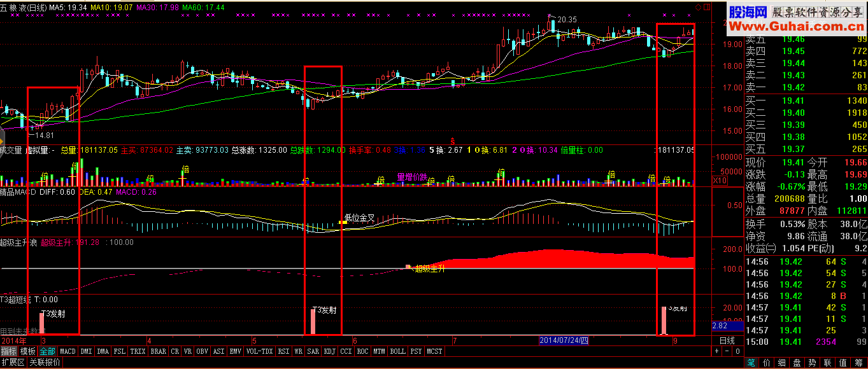
Task: Switch indicator to PSY
Action: pyautogui.click(x=416, y=351)
